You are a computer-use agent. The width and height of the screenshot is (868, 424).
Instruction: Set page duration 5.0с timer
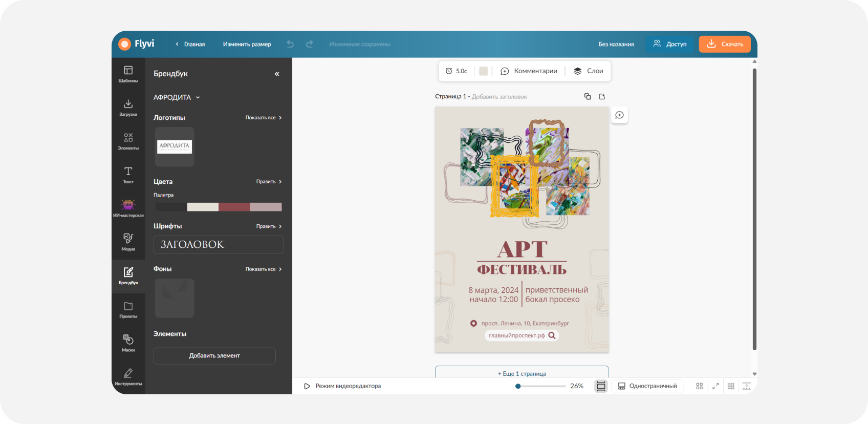pyautogui.click(x=456, y=71)
